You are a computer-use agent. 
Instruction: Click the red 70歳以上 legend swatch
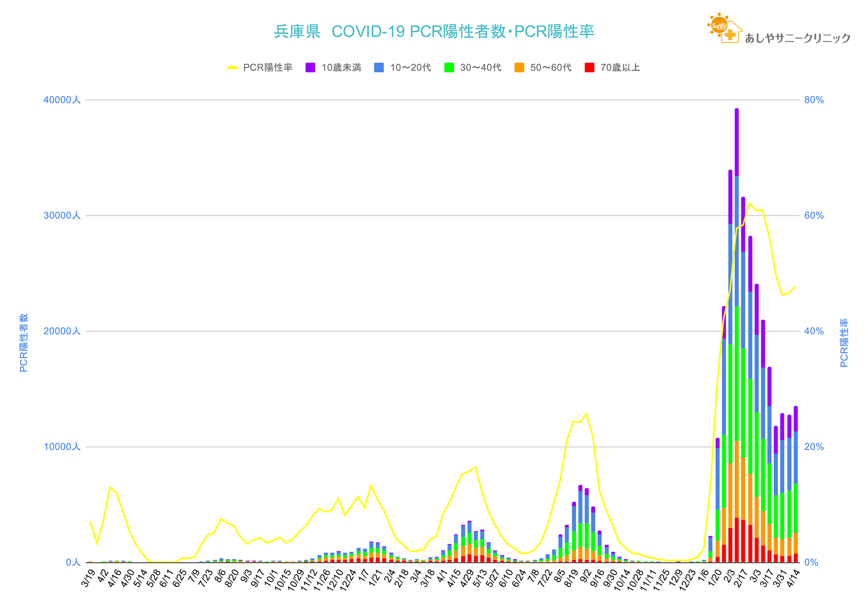[589, 68]
